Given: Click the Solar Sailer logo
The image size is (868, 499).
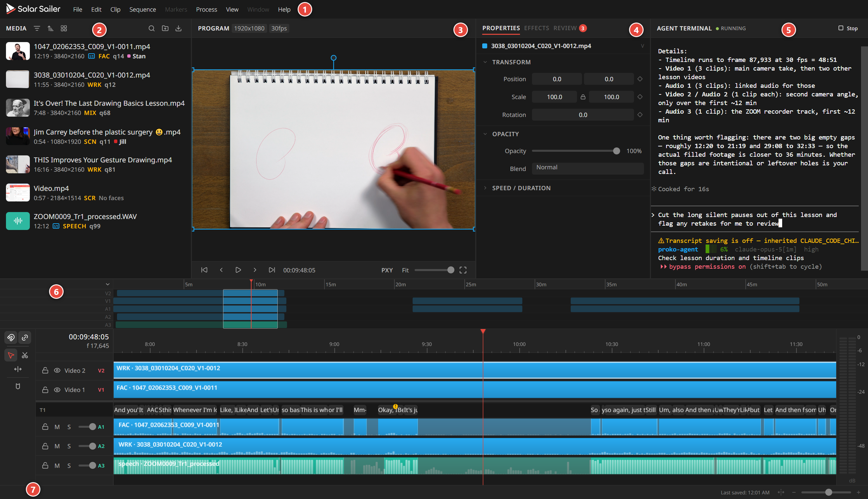Looking at the screenshot, I should coord(33,9).
